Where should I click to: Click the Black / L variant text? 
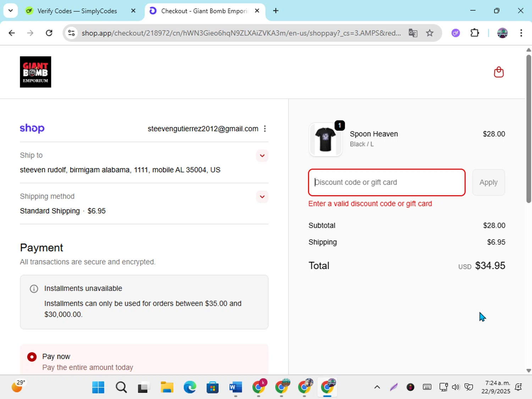[x=361, y=144]
